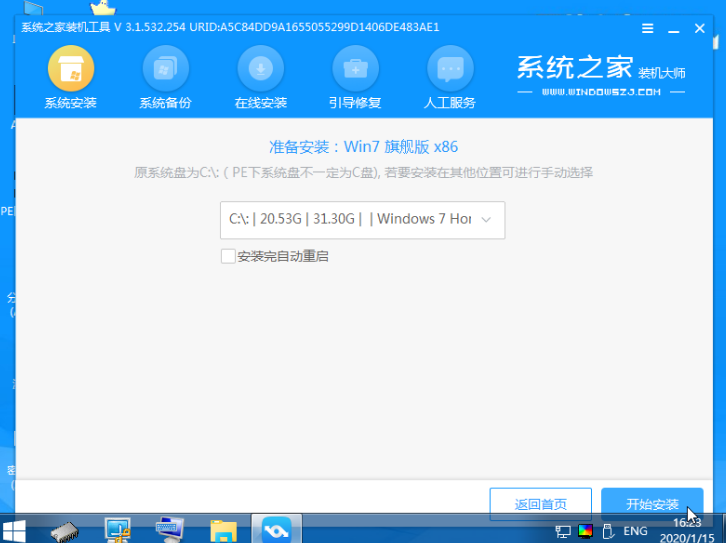This screenshot has height=543, width=726.
Task: Select the 系统安装 icon
Action: (x=71, y=69)
